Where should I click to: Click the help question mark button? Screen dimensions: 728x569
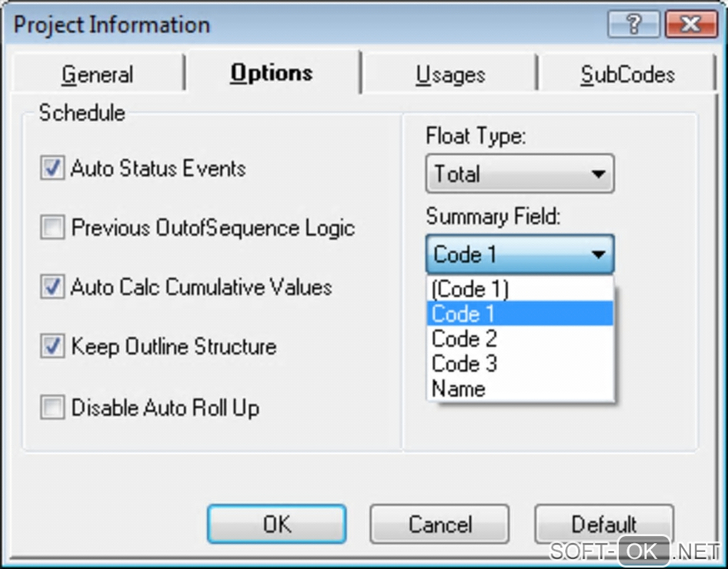[x=634, y=25]
